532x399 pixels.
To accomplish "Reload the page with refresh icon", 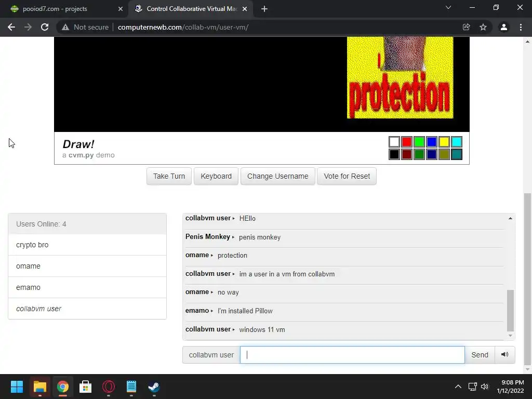I will coord(45,27).
